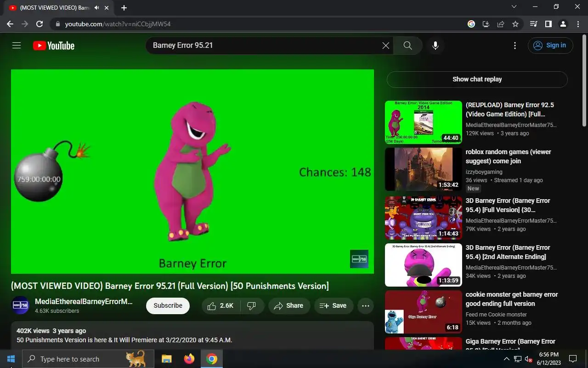
Task: Click 'Feed me Cookie monster' channel name
Action: (x=496, y=315)
